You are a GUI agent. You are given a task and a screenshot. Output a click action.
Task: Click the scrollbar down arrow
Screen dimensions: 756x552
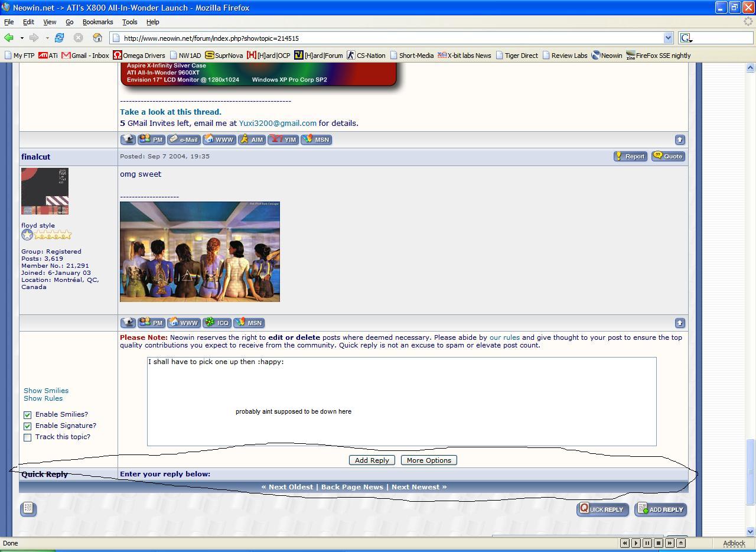point(751,531)
